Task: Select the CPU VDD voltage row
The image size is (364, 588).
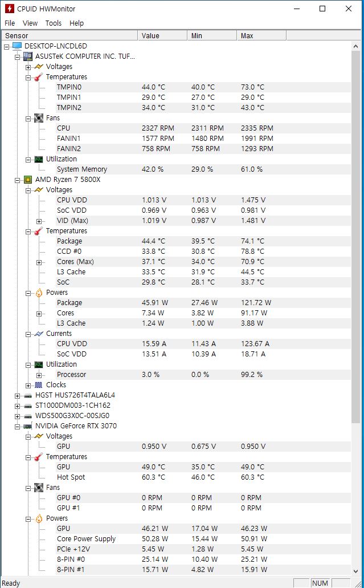Action: 203,200
